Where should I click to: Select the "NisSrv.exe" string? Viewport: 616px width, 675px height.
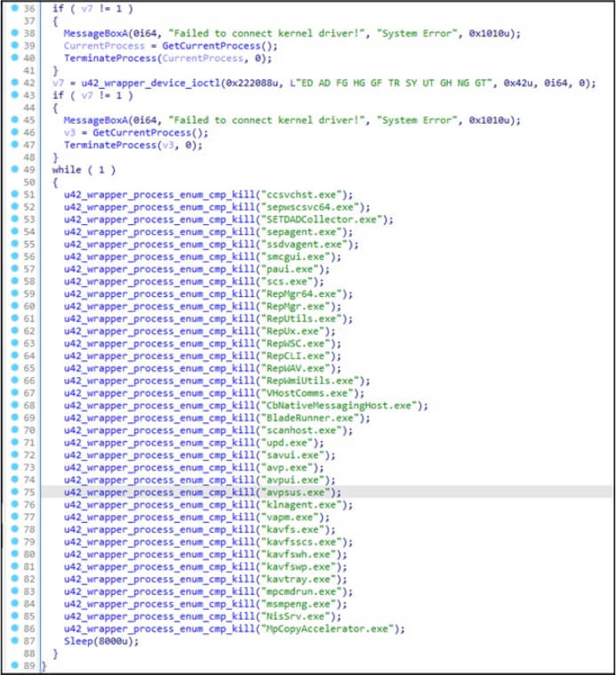(x=295, y=616)
